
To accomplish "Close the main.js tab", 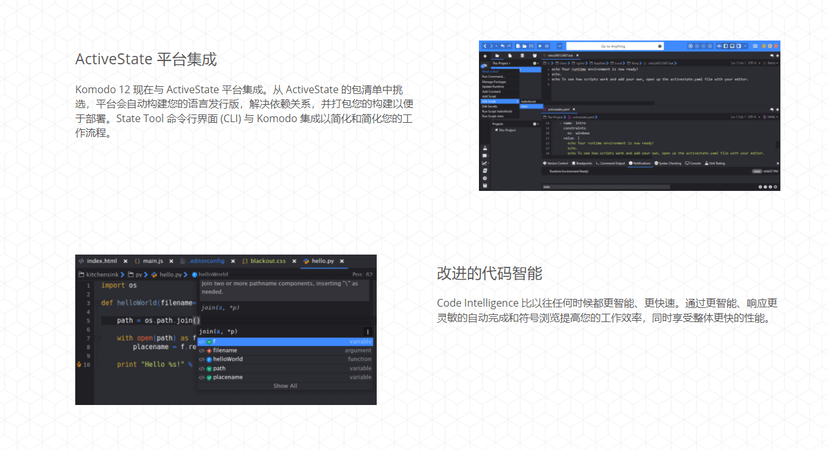I will point(171,261).
